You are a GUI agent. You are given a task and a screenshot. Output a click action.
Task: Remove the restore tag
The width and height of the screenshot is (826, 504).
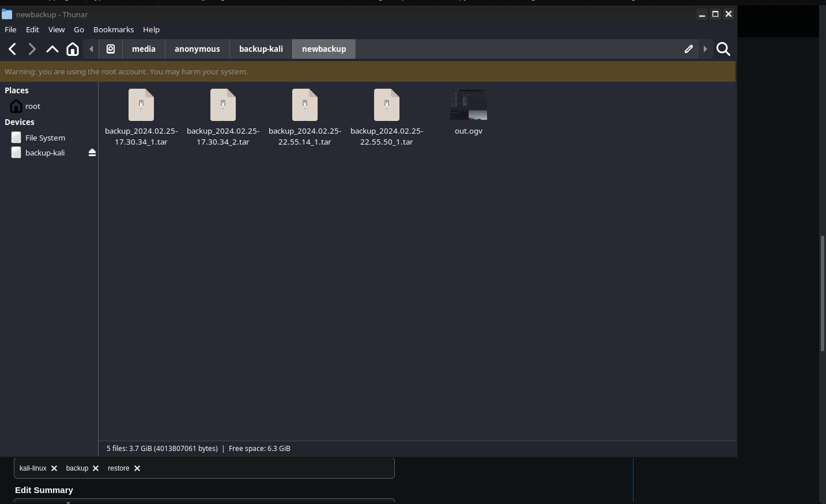pos(137,468)
